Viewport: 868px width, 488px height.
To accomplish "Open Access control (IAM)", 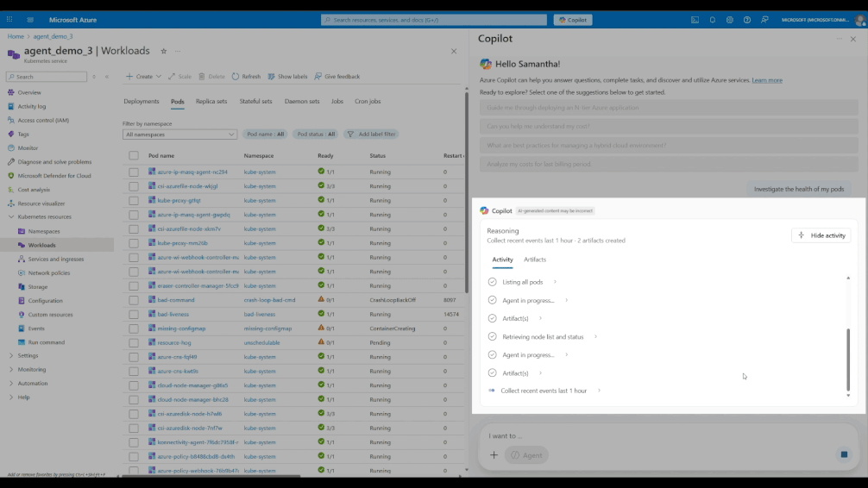I will tap(43, 120).
